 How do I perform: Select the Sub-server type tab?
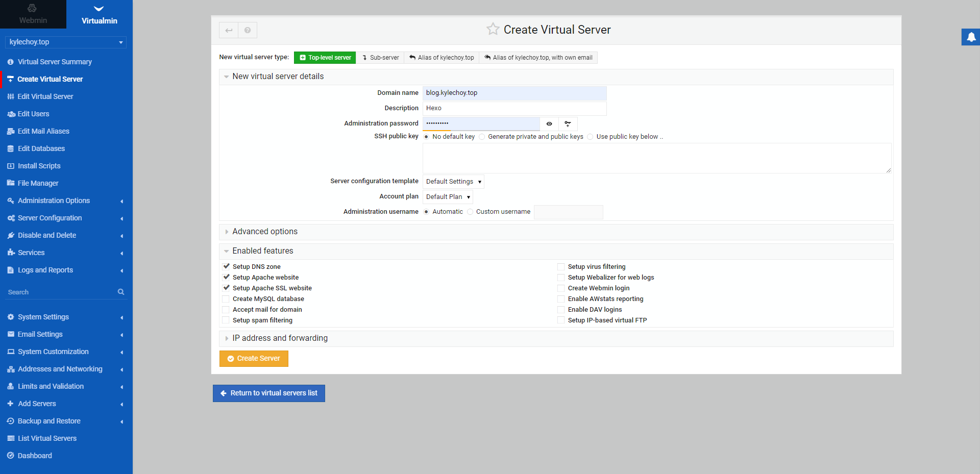[380, 58]
